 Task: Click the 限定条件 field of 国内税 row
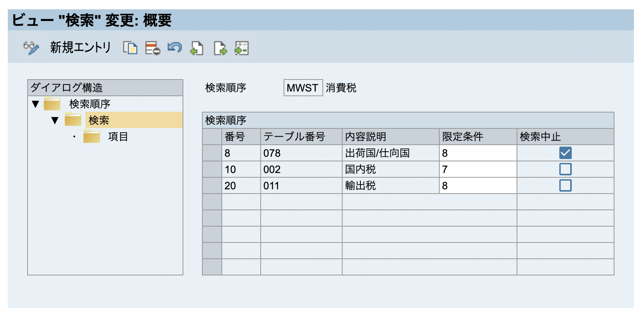(477, 169)
